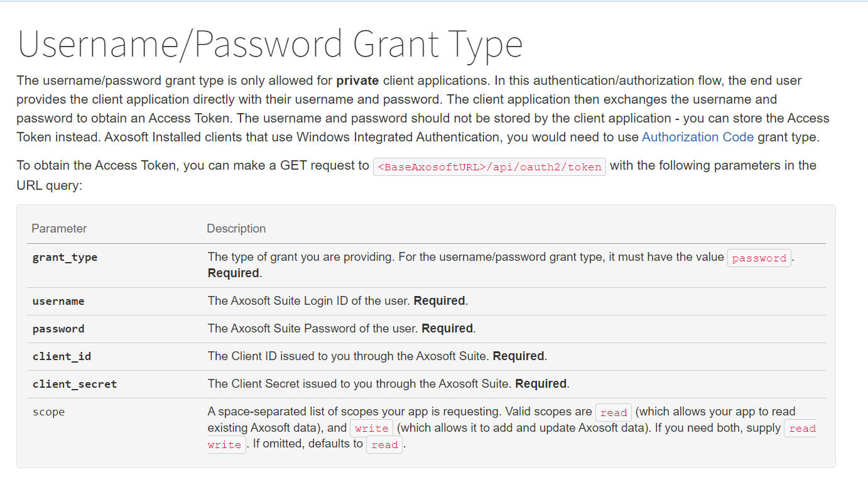Click the 'URL query:' paragraph text
868x477 pixels.
(x=50, y=186)
